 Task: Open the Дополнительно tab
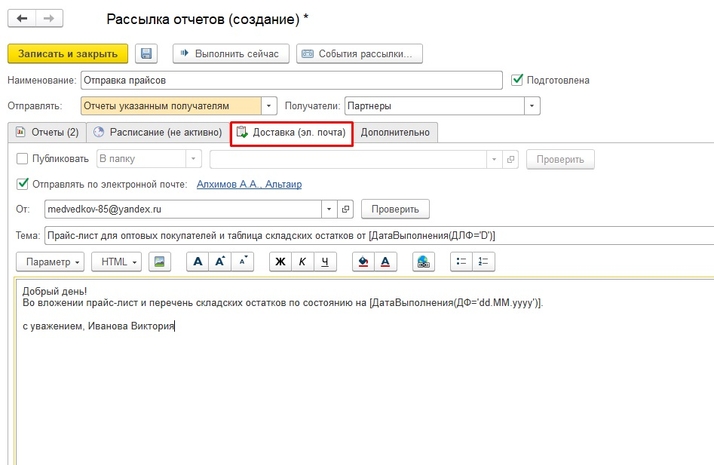click(395, 132)
